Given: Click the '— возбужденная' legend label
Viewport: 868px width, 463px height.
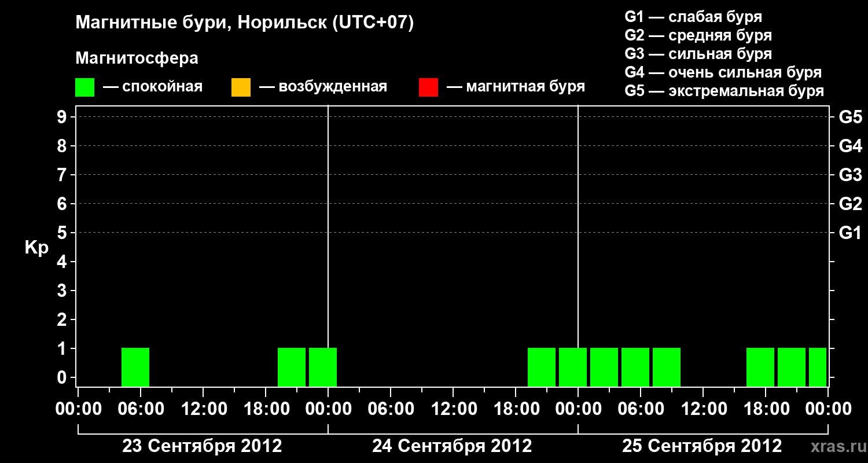Looking at the screenshot, I should (323, 87).
